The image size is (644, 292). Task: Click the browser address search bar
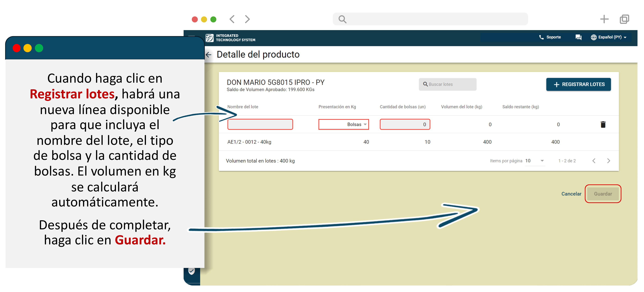430,19
